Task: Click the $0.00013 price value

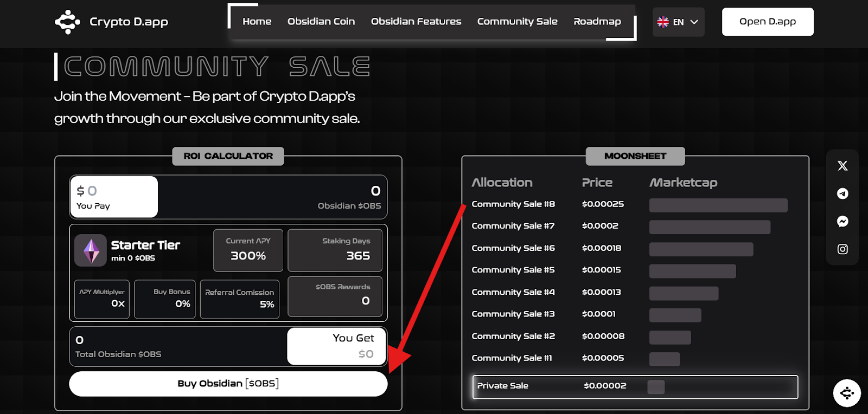Action: pos(602,292)
